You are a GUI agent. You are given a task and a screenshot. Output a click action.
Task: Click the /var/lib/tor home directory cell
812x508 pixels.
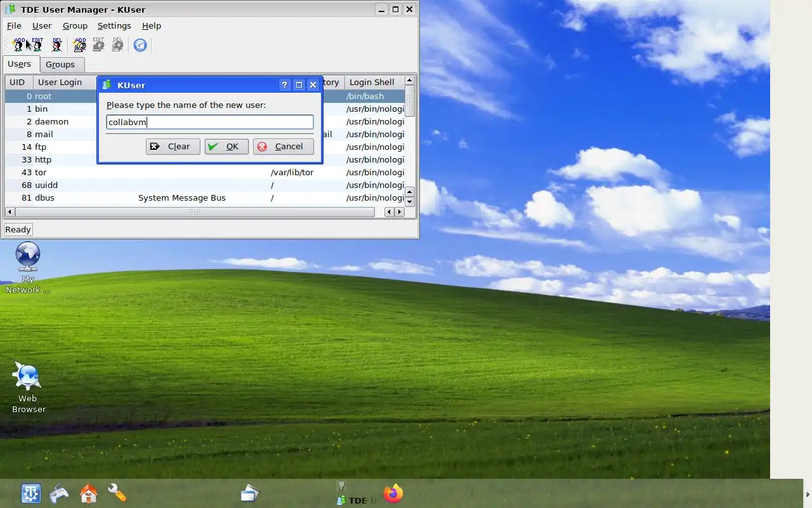[x=292, y=172]
